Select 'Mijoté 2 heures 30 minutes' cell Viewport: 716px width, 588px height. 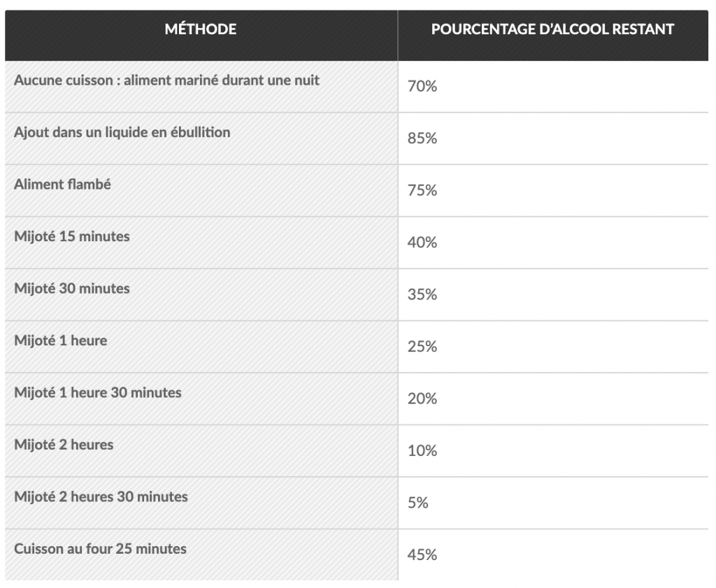pyautogui.click(x=101, y=496)
